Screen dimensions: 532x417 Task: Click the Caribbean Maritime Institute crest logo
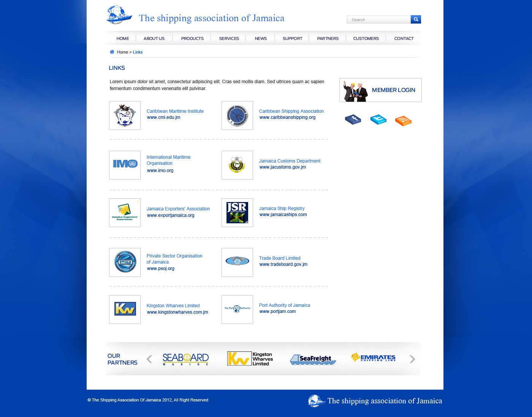coord(125,115)
